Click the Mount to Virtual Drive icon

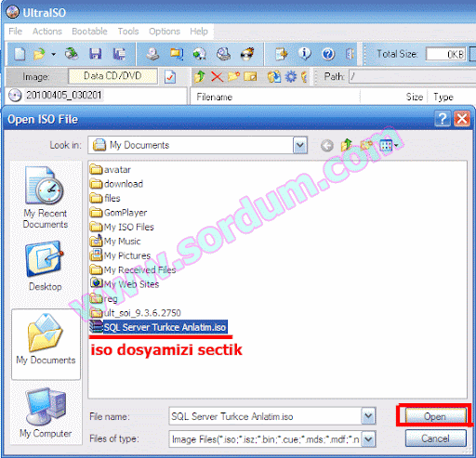pyautogui.click(x=223, y=54)
